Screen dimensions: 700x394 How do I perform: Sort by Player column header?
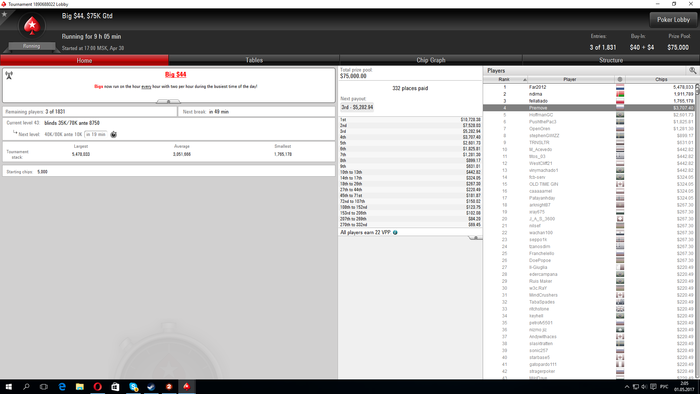pos(570,79)
